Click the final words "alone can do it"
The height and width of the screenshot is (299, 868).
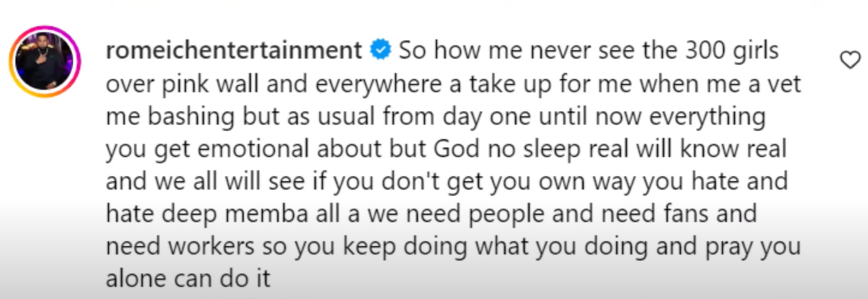[188, 279]
